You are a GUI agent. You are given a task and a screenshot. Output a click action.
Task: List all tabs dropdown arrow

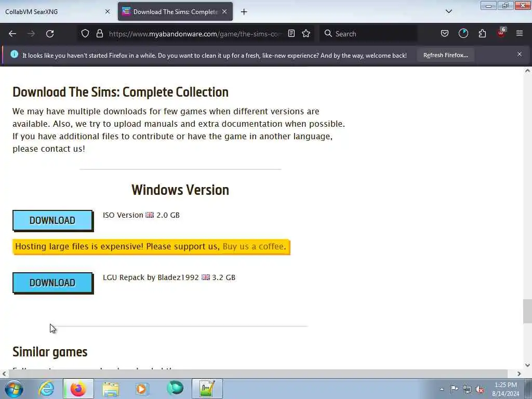(x=448, y=11)
